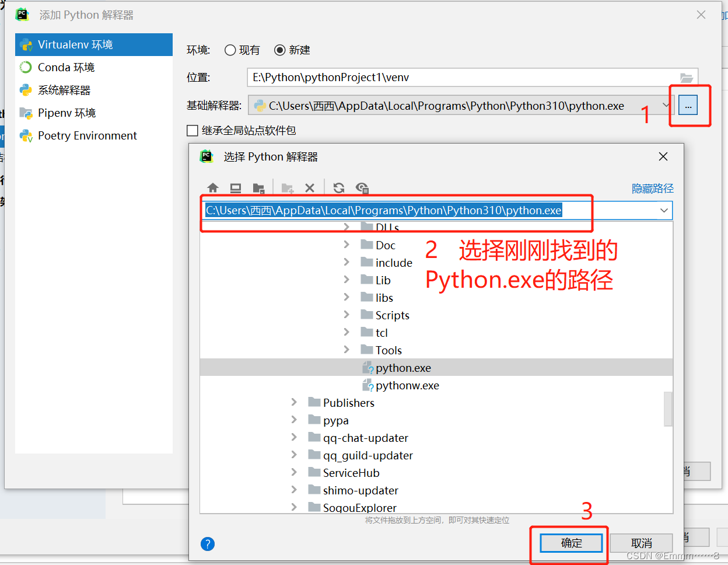Select the 现有 radio button
The width and height of the screenshot is (728, 565).
coord(230,50)
